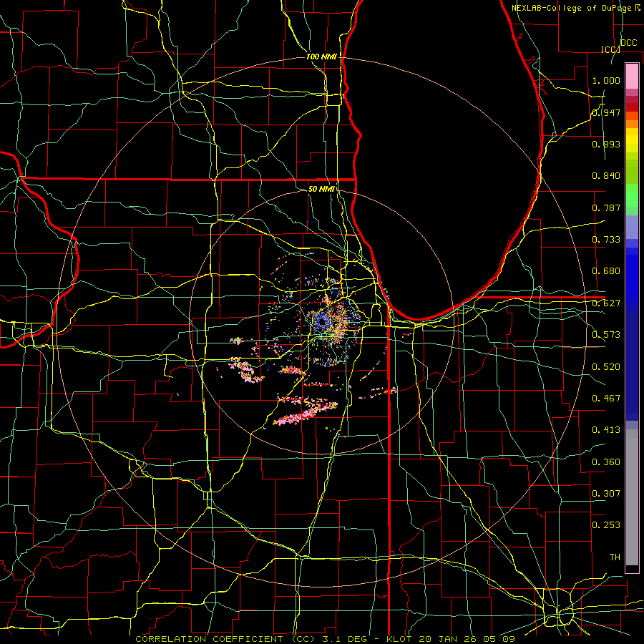Click the NEXLAB-College of DuPage label
644x644 pixels.
tap(572, 8)
